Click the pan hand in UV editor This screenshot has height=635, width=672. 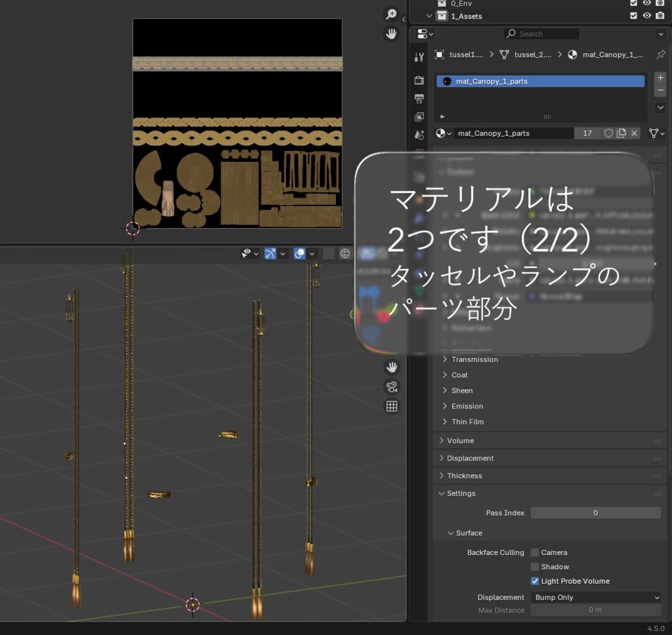click(392, 33)
